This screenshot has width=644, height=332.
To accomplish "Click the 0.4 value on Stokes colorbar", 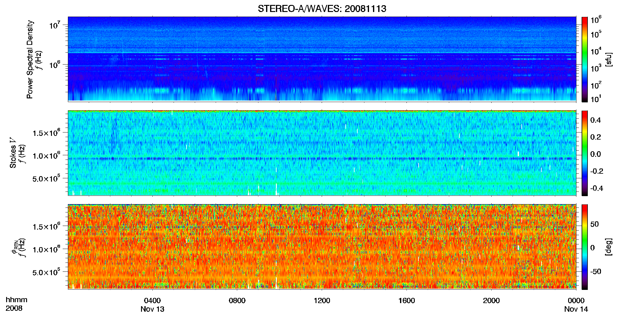I will [595, 120].
